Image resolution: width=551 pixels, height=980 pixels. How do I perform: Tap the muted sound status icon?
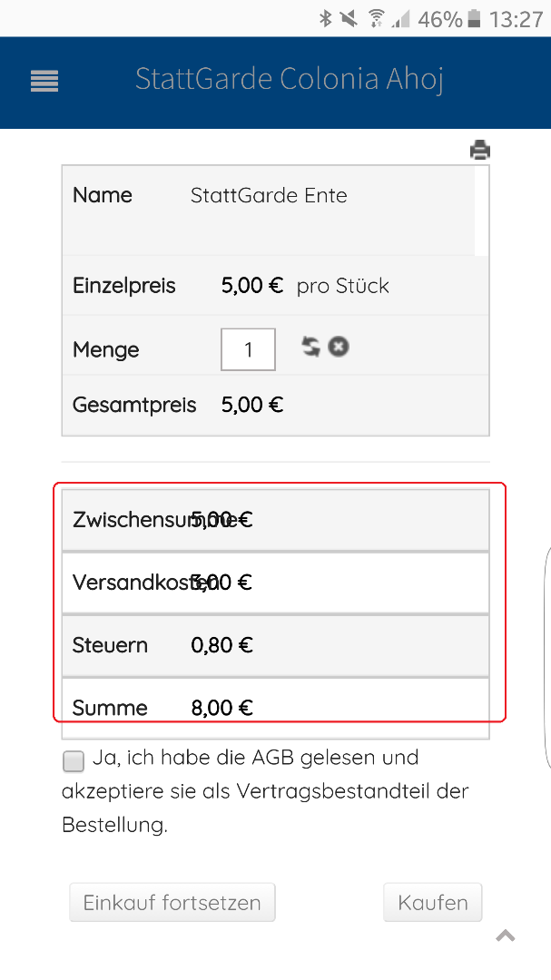349,19
